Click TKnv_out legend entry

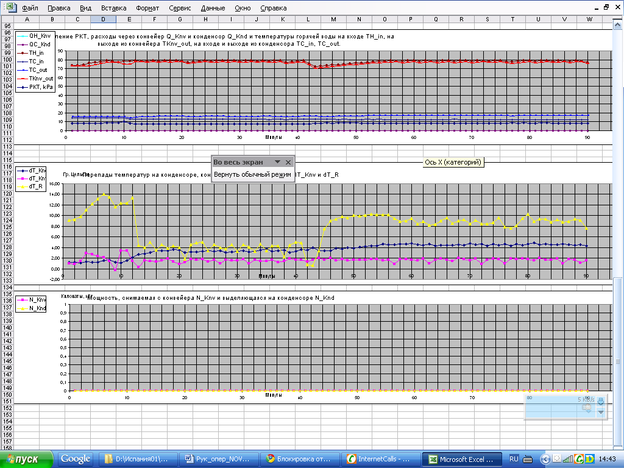tap(35, 78)
